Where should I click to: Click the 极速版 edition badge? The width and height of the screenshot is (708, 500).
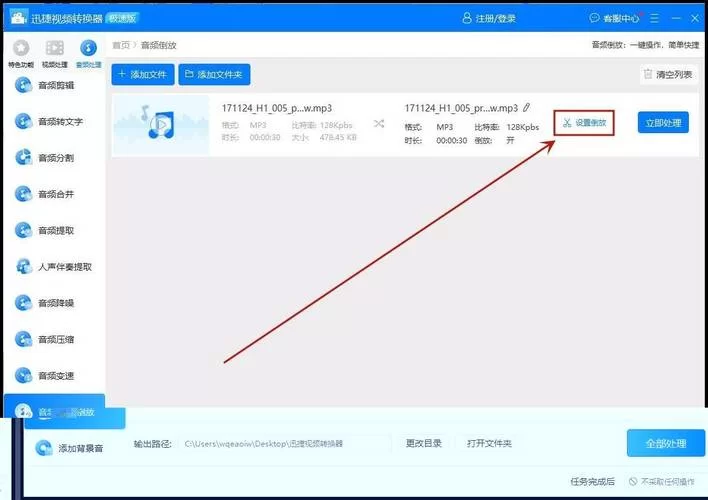[122, 18]
